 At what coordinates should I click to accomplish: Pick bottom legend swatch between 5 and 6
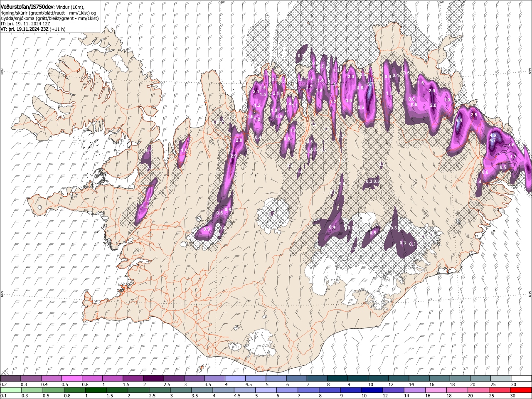[266, 390]
